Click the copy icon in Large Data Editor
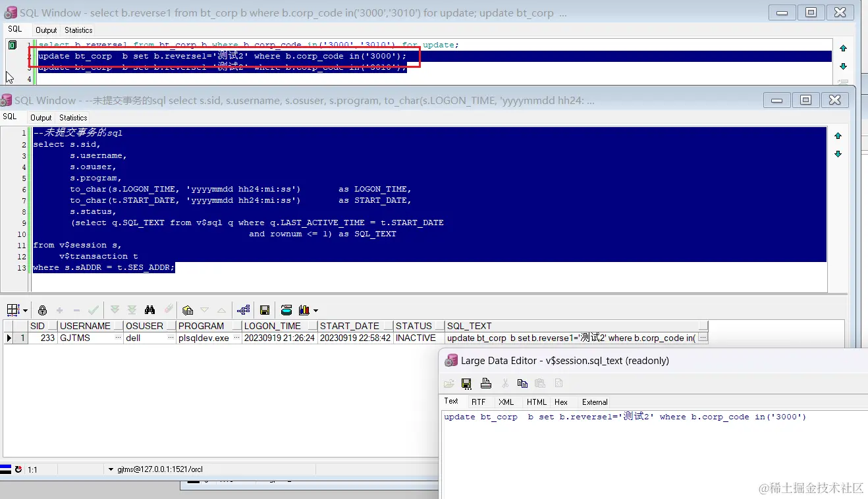 click(x=523, y=383)
